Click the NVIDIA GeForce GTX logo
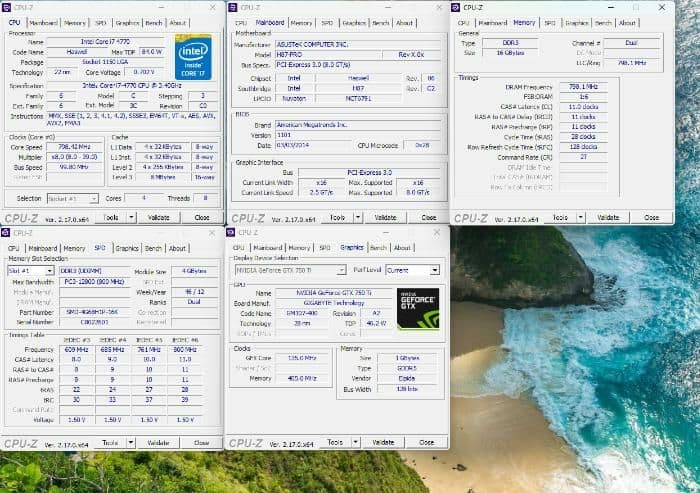The width and height of the screenshot is (700, 493). [418, 309]
